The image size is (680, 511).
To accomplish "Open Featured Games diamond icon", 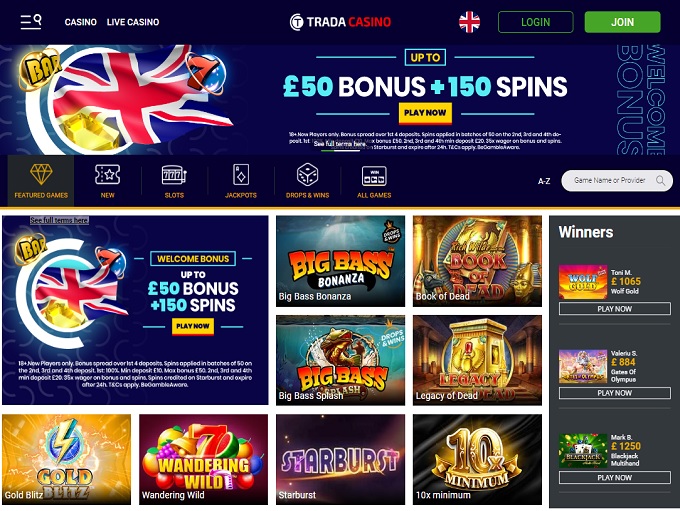I will [41, 174].
